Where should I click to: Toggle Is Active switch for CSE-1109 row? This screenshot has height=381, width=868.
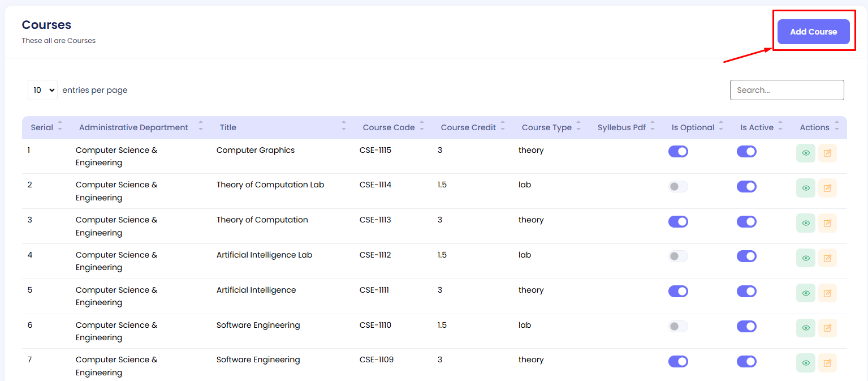746,361
